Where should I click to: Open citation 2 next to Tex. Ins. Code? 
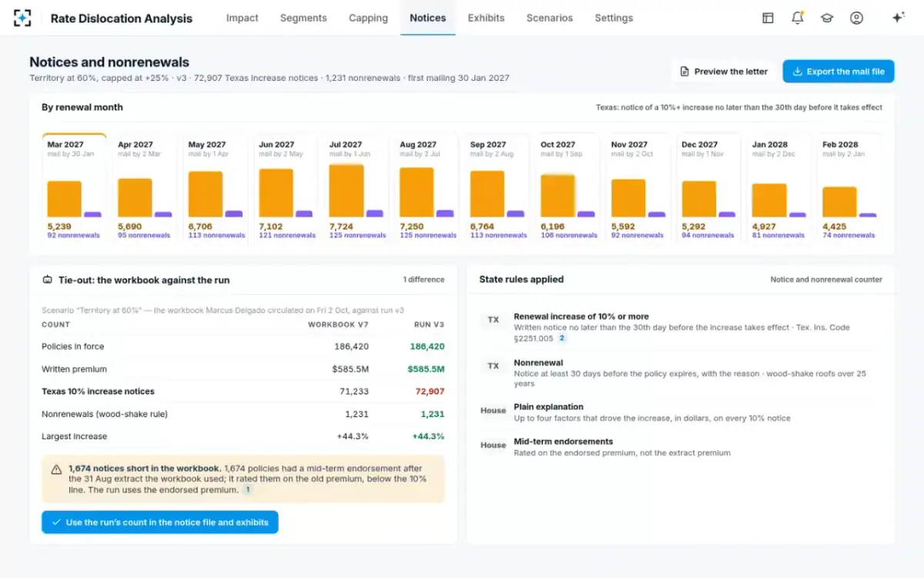(x=561, y=338)
